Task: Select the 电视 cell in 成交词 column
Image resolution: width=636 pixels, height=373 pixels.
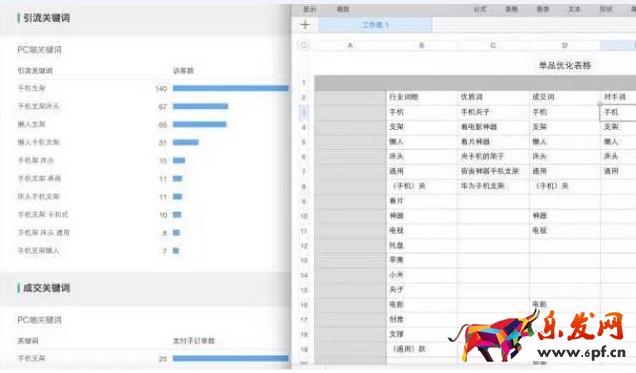Action: 565,231
